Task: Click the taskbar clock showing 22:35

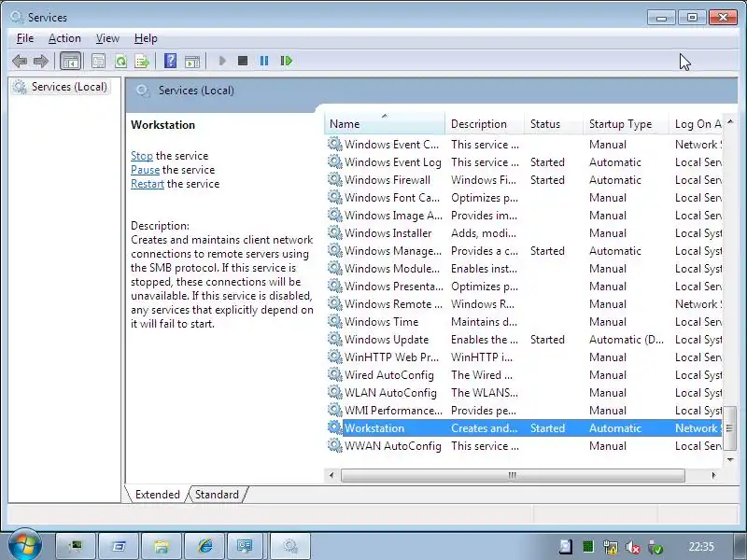Action: point(701,546)
